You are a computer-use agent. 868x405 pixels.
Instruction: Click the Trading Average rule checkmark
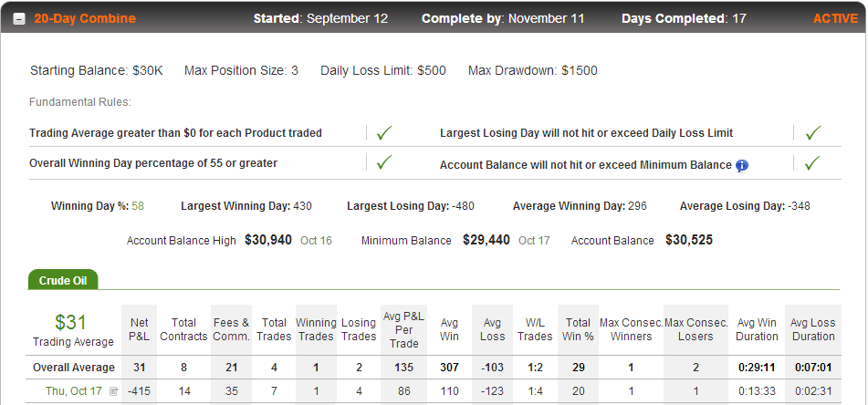(384, 133)
